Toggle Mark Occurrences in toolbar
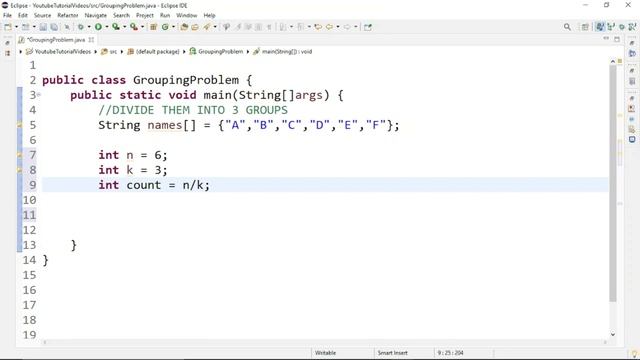 [x=238, y=27]
